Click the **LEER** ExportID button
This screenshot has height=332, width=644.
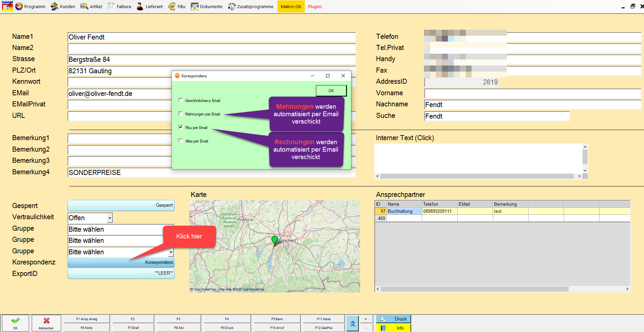pos(121,273)
